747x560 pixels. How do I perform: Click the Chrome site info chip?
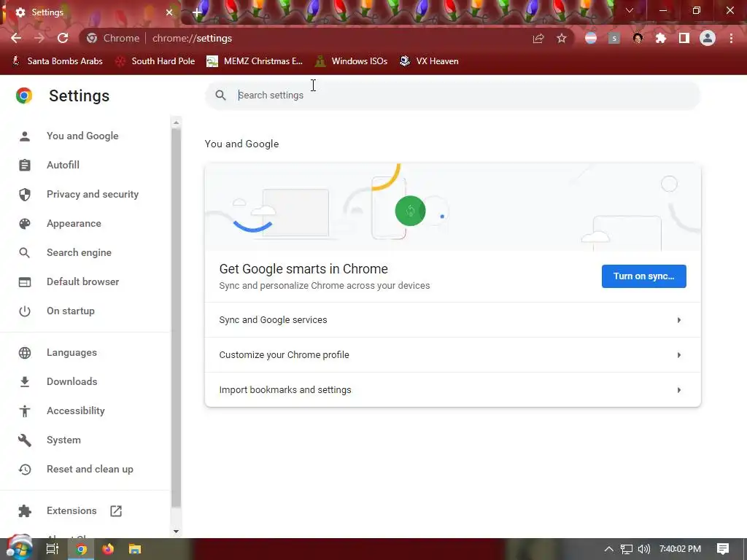(x=113, y=38)
